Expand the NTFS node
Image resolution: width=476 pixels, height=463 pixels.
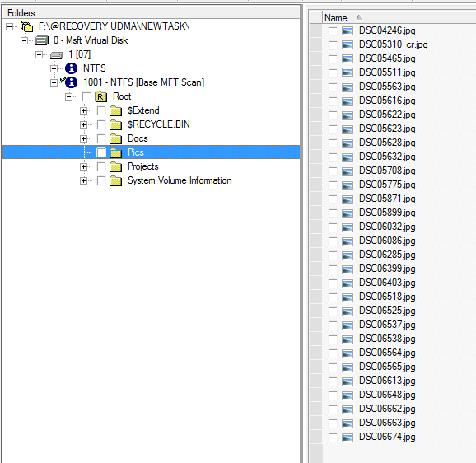tap(54, 68)
